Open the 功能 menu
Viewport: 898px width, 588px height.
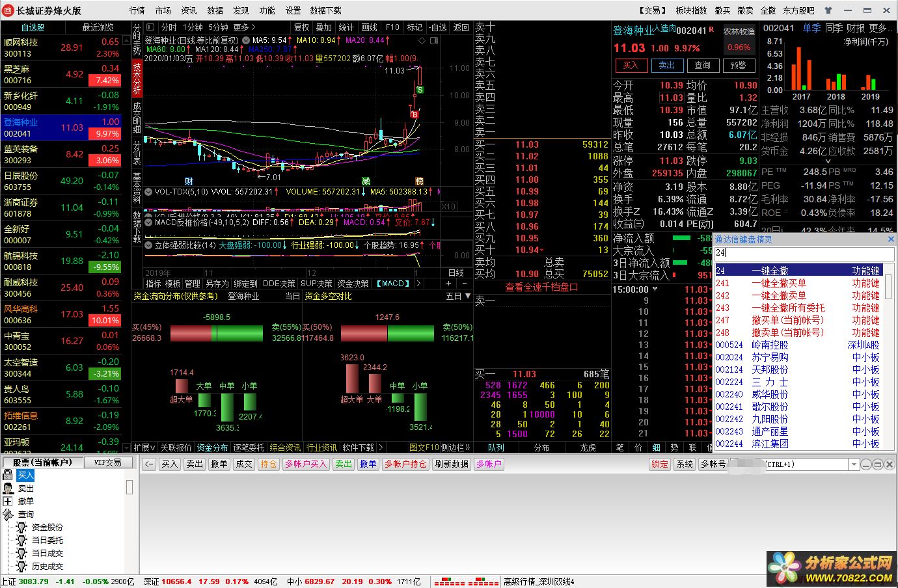tap(267, 10)
